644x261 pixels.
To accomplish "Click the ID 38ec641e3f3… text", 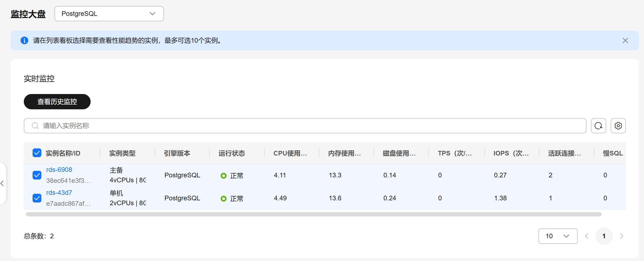I will tap(68, 181).
